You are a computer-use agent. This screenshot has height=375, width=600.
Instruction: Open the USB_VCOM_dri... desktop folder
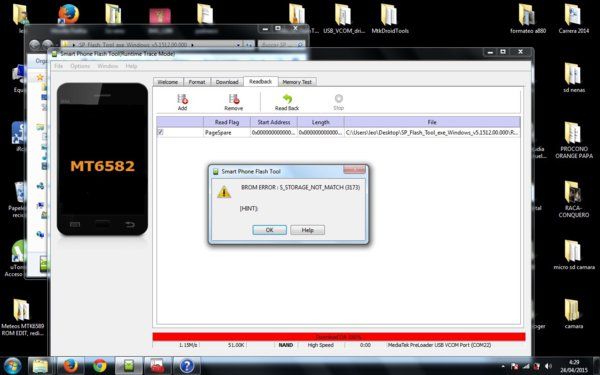point(344,18)
